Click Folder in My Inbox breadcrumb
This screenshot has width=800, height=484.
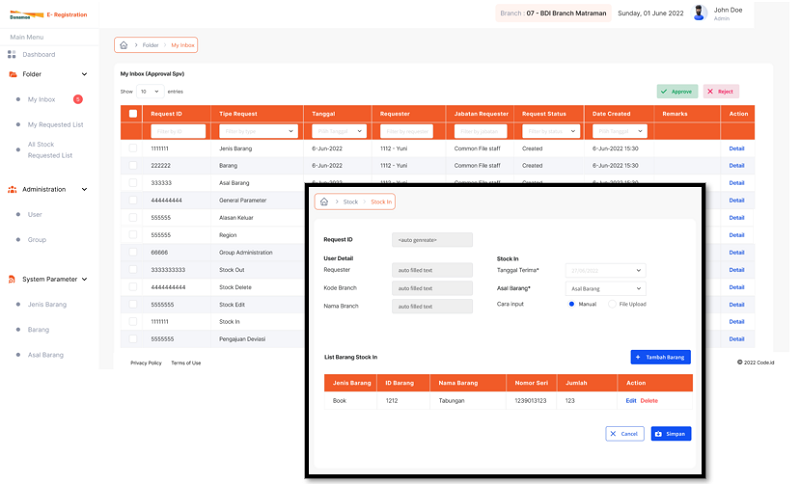coord(150,45)
